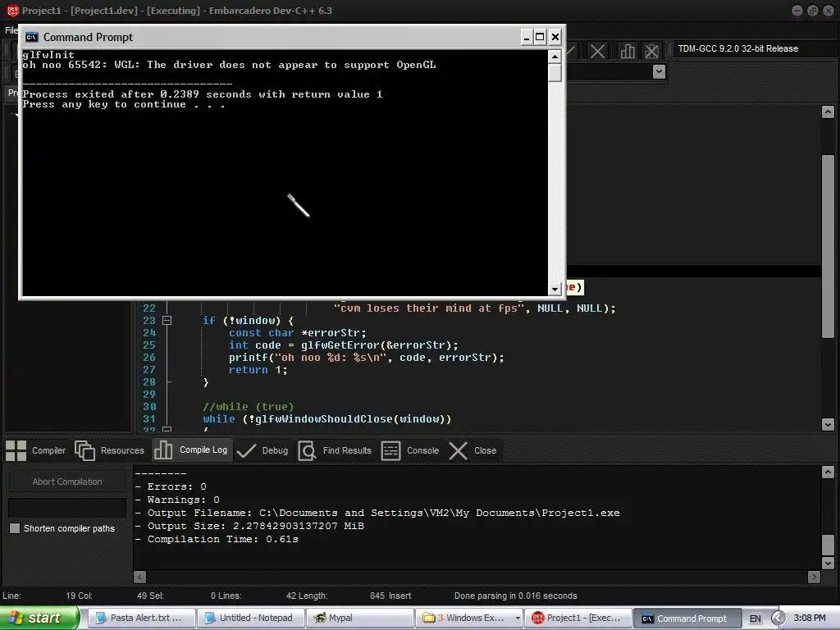Switch to Untitled - Notepad taskbar button

point(250,619)
